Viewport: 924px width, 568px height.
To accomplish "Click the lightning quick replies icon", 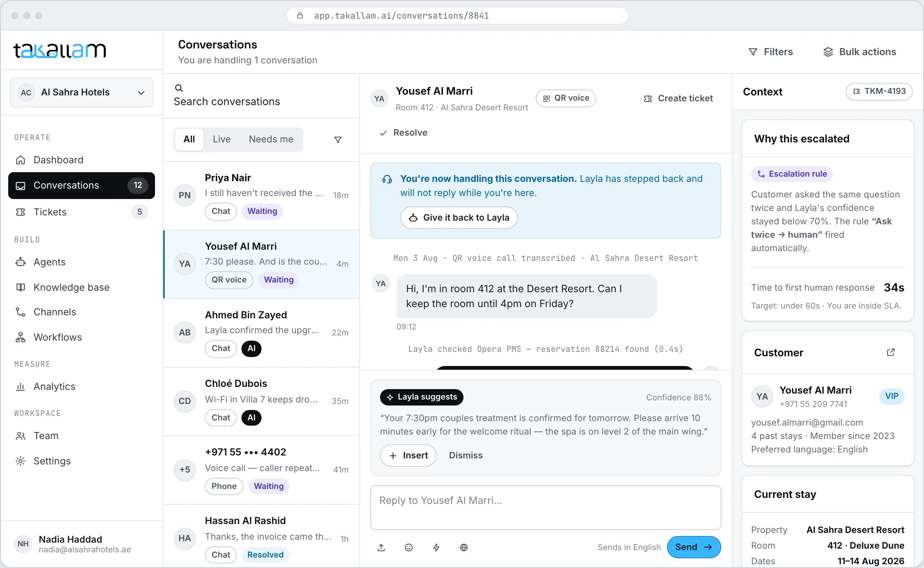I will (436, 548).
